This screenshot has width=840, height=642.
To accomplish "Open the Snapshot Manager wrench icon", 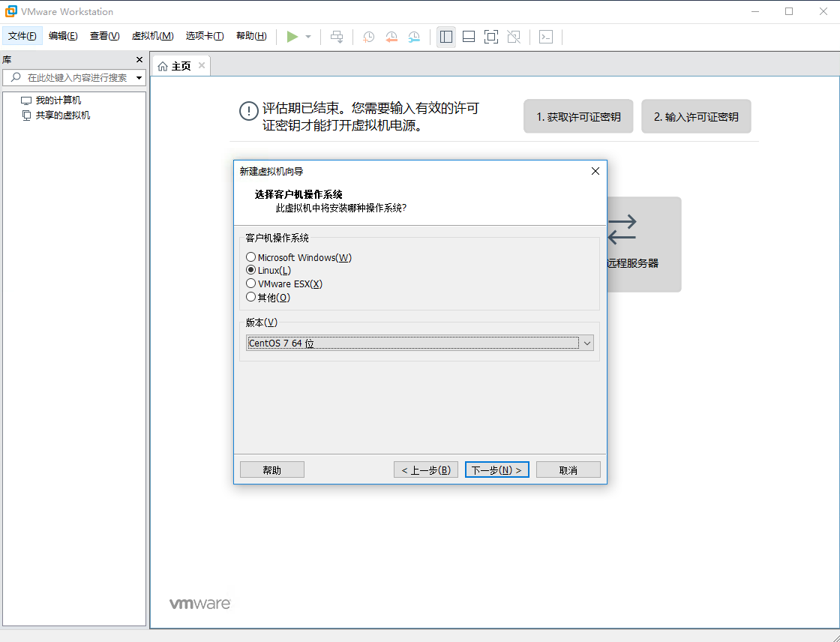I will point(414,37).
